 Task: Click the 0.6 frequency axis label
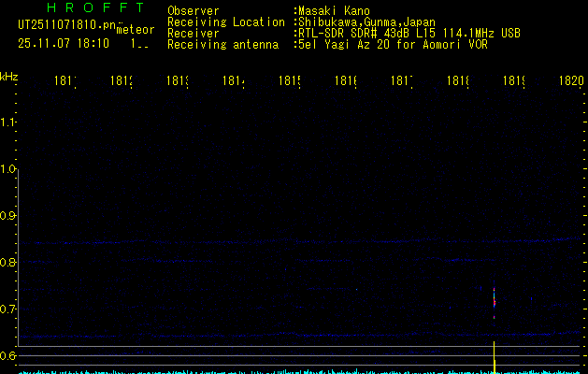[x=9, y=356]
